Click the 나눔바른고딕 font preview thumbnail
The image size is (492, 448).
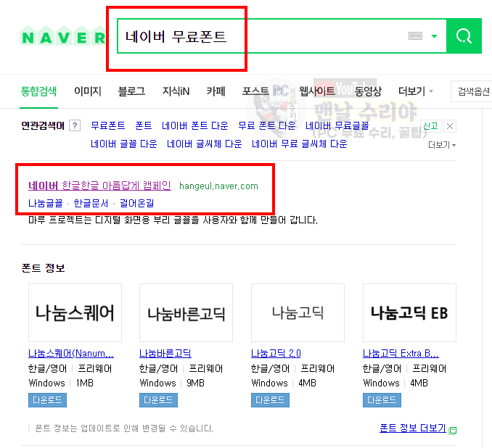pos(186,312)
